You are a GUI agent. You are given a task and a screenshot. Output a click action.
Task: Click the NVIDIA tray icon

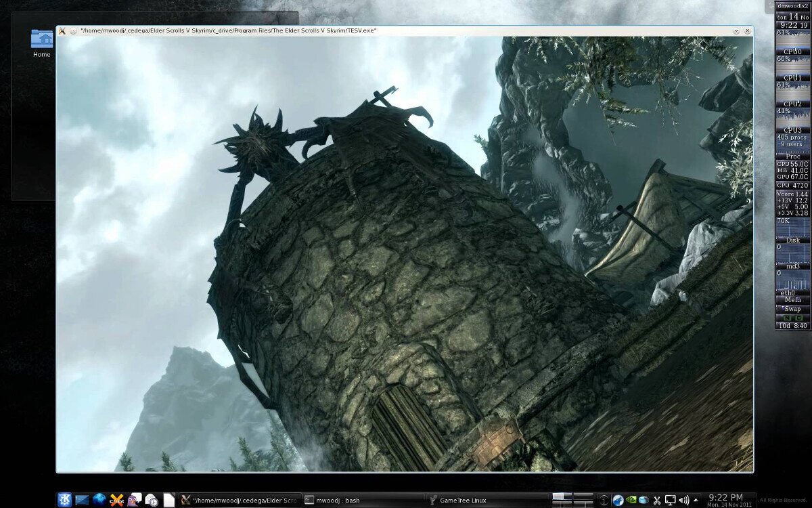point(631,500)
